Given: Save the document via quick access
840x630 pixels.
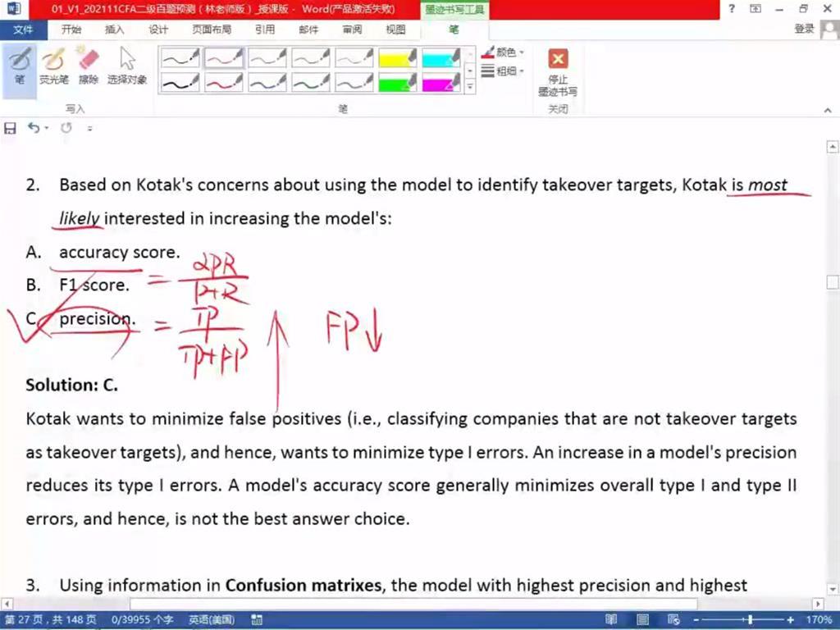Looking at the screenshot, I should 10,128.
